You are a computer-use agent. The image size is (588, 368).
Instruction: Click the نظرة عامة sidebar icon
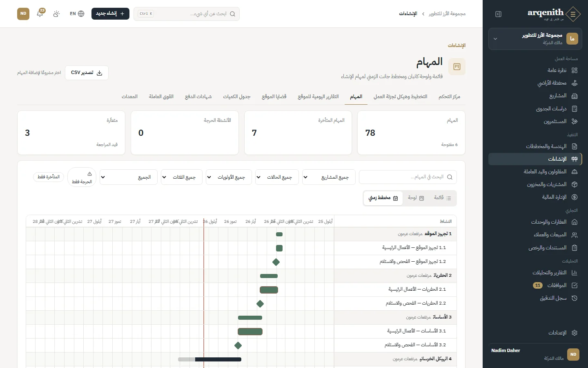point(575,70)
